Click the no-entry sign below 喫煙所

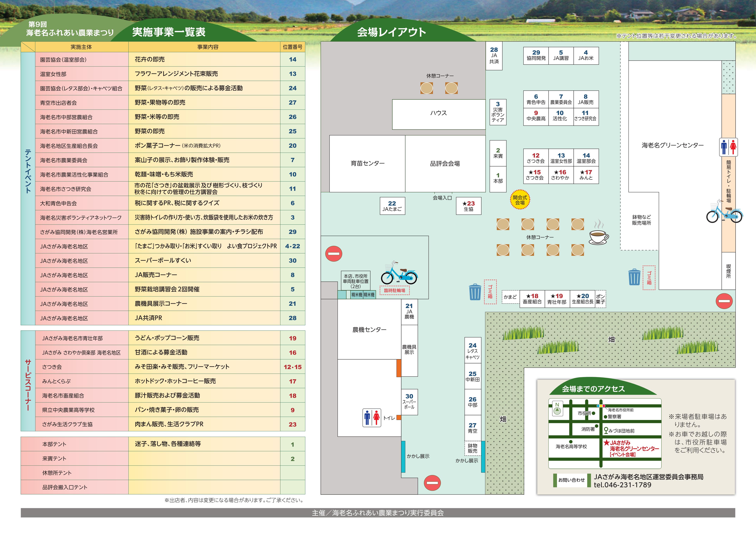724,301
